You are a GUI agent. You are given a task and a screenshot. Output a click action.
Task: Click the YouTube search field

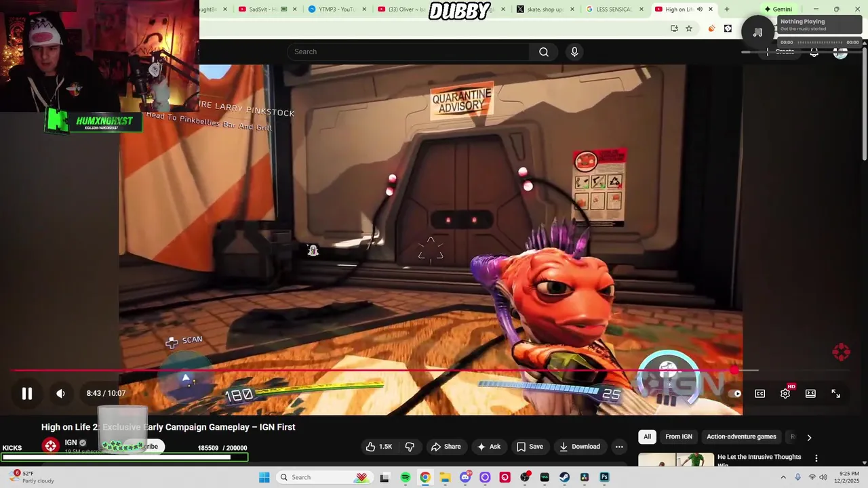point(408,52)
